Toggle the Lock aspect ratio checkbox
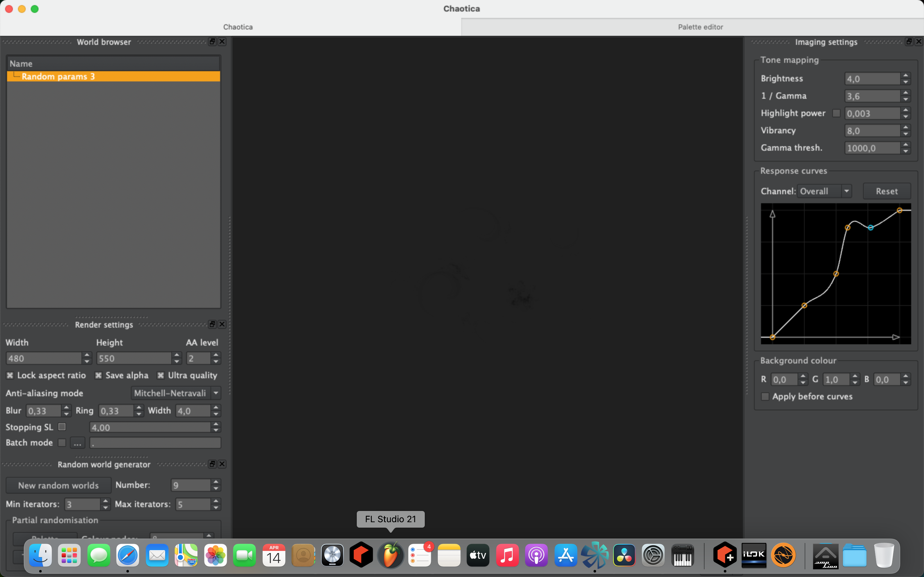Screen dimensions: 924x577 coord(9,375)
